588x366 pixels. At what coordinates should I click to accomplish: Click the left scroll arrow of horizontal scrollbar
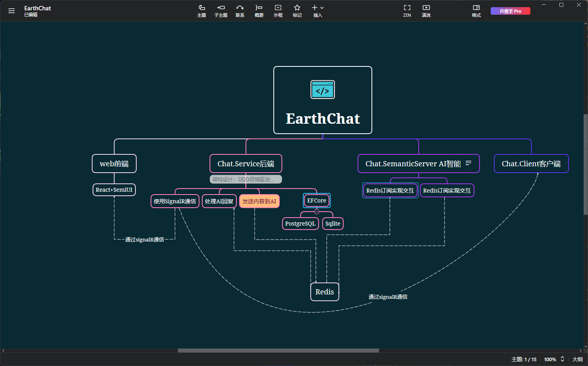(3, 350)
